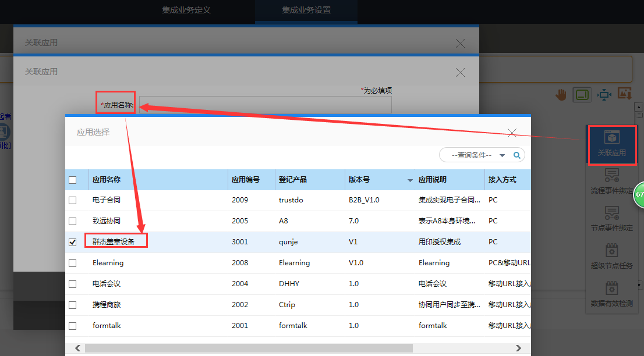Switch to the 集成业务设置 tab
The height and width of the screenshot is (356, 644).
[x=306, y=10]
